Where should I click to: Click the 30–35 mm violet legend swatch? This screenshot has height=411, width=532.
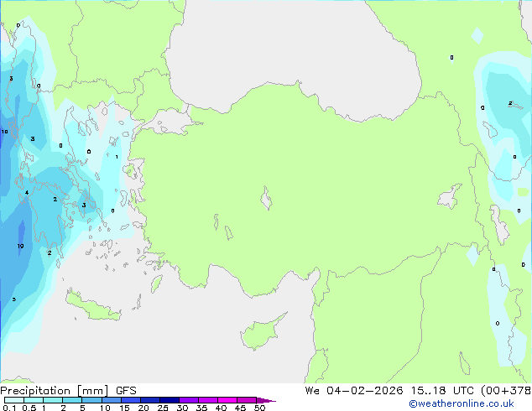pos(188,400)
